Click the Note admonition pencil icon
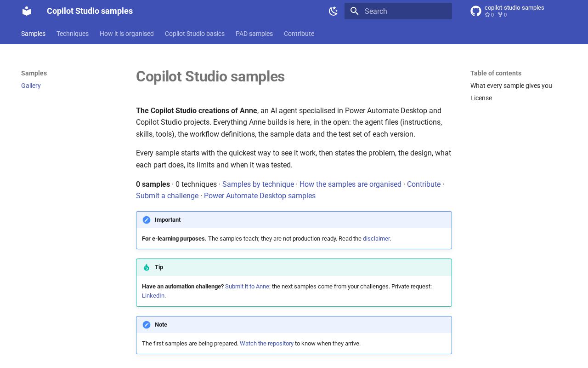Viewport: 588px width, 368px height. (x=147, y=325)
